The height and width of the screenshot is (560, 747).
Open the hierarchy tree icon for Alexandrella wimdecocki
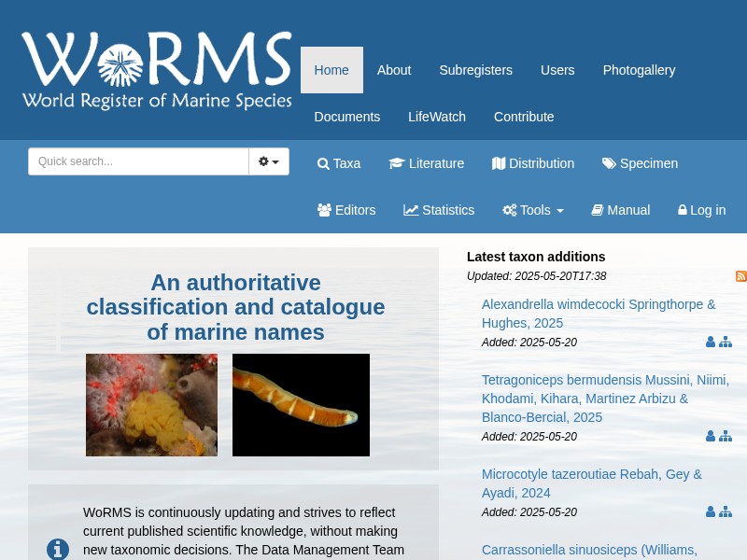click(726, 342)
